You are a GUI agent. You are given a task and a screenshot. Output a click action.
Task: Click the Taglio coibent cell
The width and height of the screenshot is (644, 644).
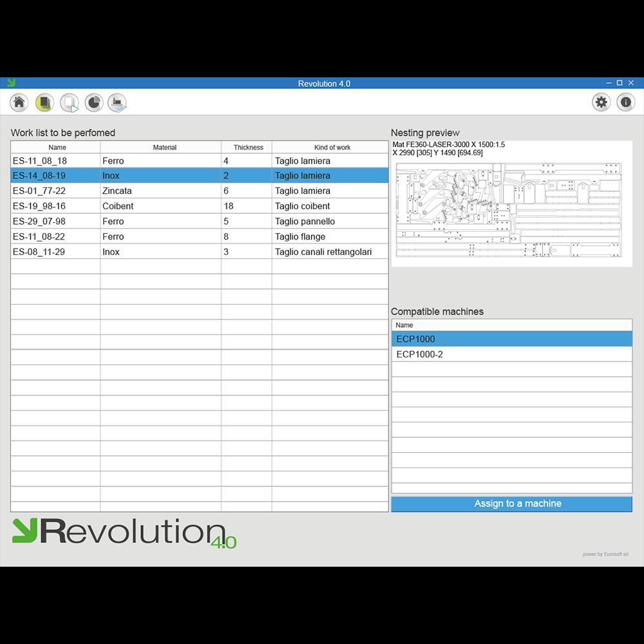pyautogui.click(x=330, y=206)
